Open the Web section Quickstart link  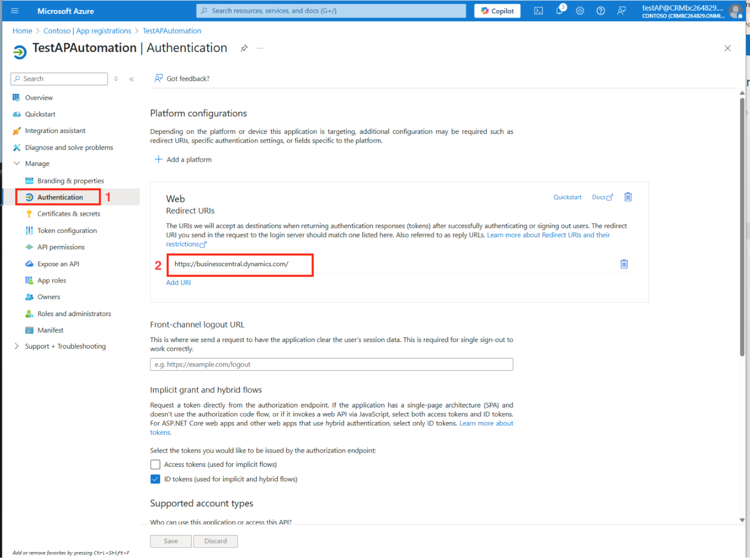[x=567, y=197]
